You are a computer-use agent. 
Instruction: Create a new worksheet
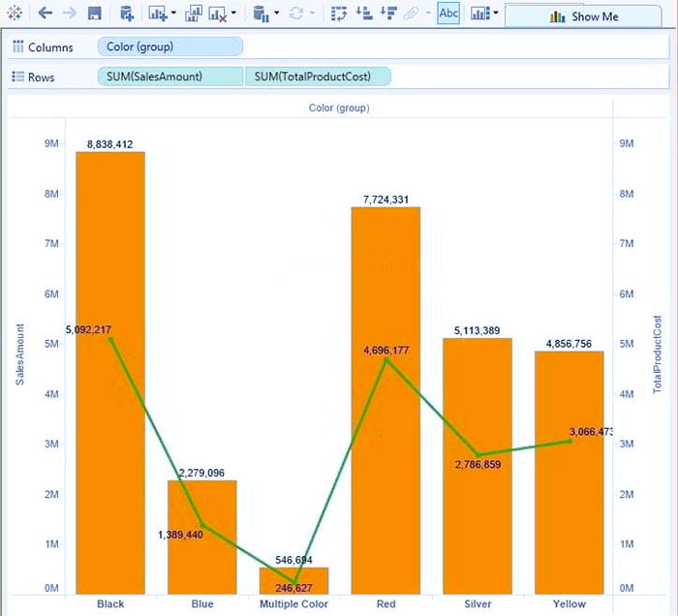coord(157,14)
